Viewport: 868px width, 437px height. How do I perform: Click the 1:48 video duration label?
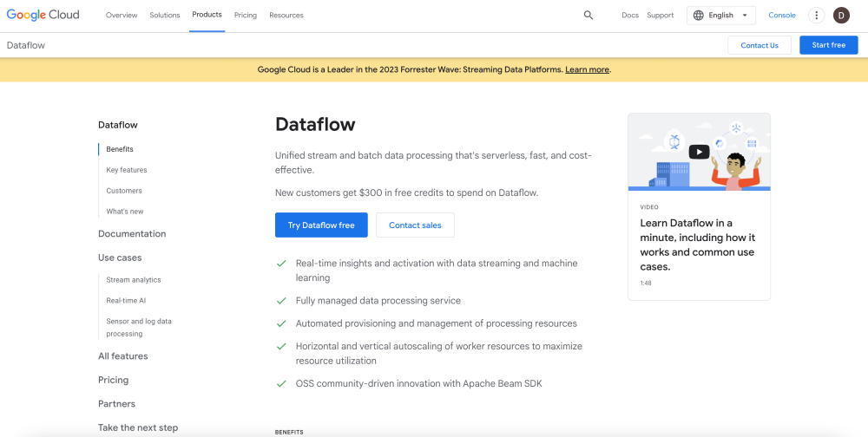[x=646, y=283]
